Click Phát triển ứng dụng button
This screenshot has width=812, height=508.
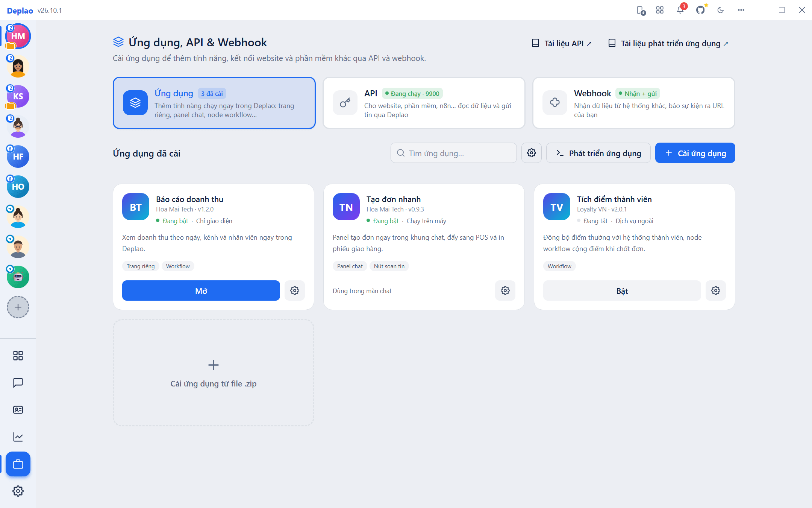coord(598,153)
